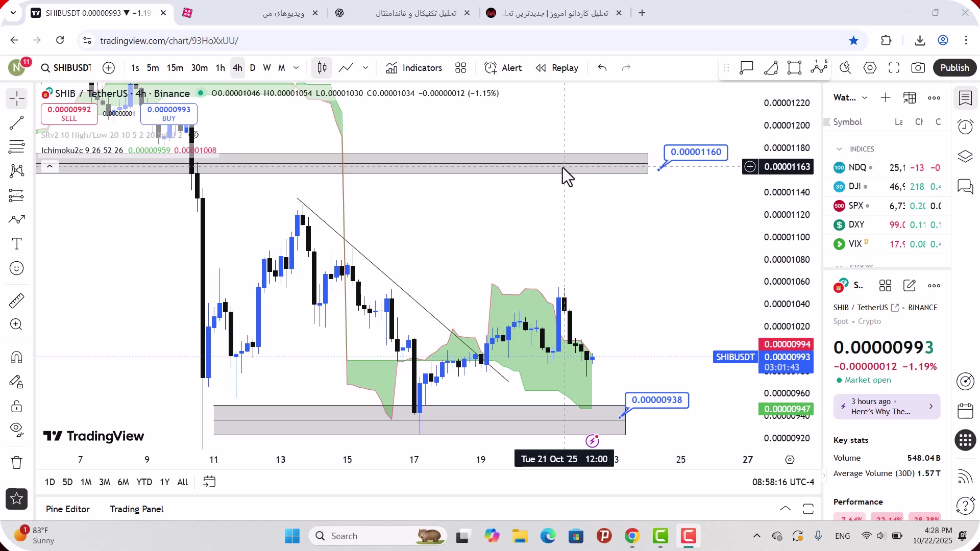Expand the timeframe interval dropdown
The image size is (980, 551).
(x=296, y=68)
